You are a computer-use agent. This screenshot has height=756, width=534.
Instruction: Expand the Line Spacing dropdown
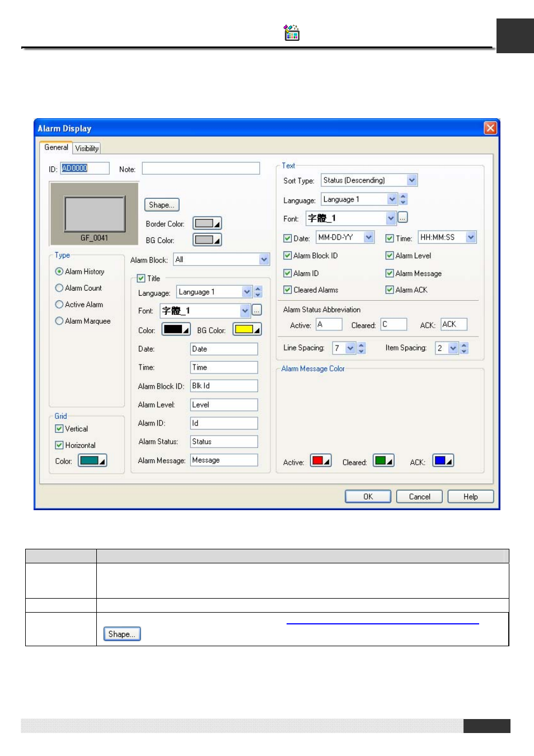[350, 348]
